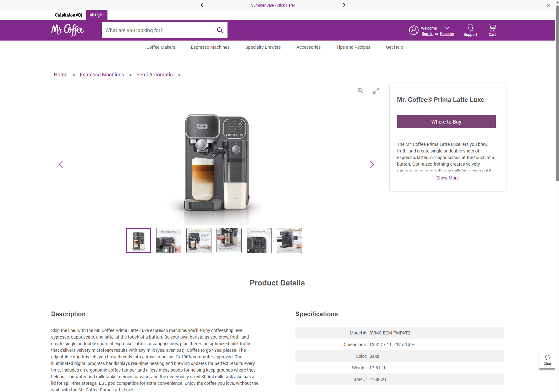The image size is (559, 392).
Task: Click the user account profile icon
Action: pyautogui.click(x=414, y=30)
